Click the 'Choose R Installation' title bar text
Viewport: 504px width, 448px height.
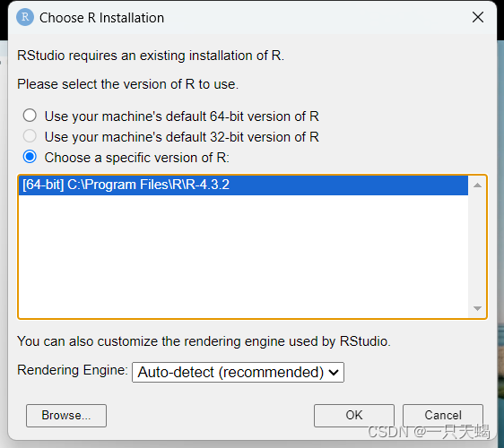[101, 18]
